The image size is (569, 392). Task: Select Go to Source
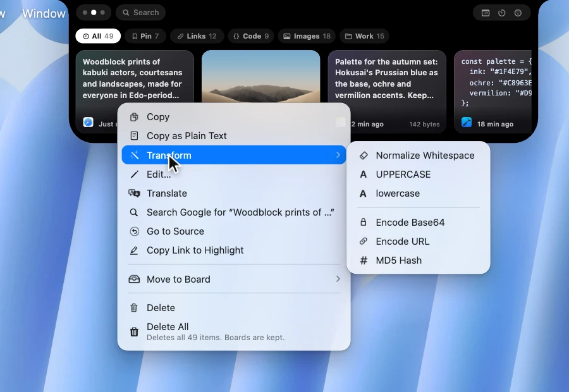[x=234, y=231]
